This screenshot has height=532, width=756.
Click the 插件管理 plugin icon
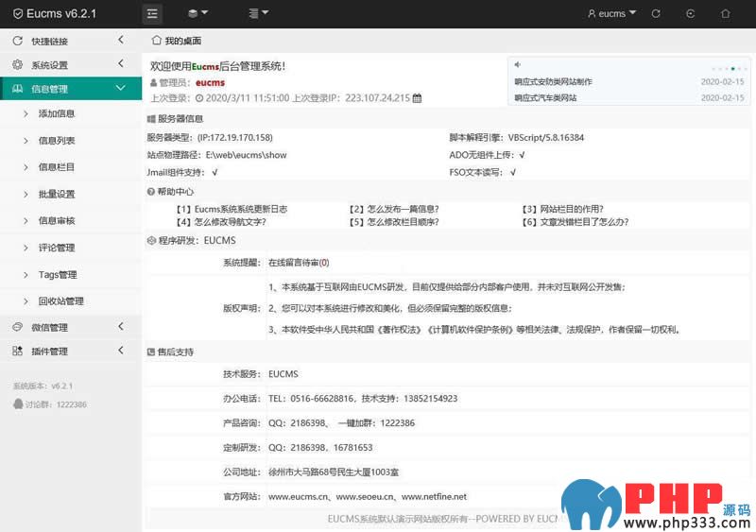pyautogui.click(x=18, y=352)
